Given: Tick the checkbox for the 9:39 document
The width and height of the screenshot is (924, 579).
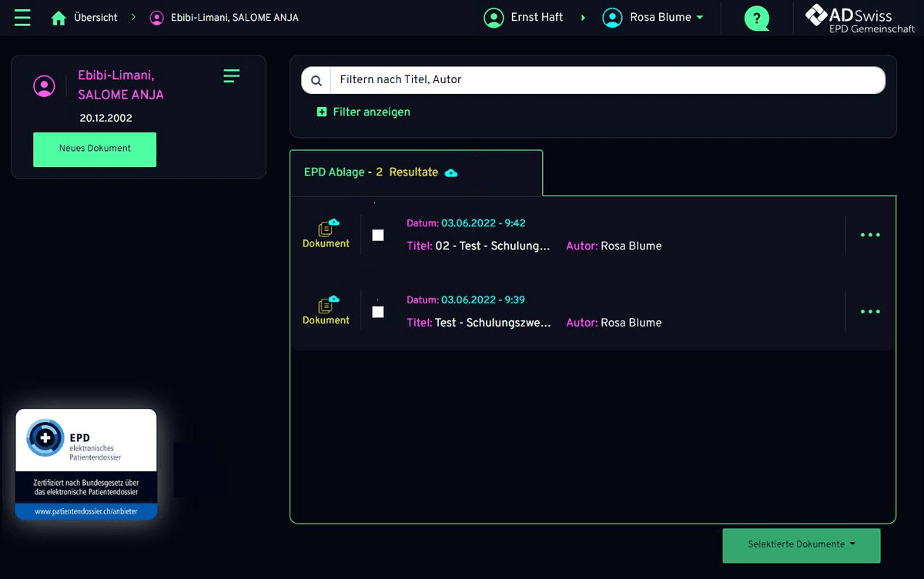Looking at the screenshot, I should (x=378, y=312).
